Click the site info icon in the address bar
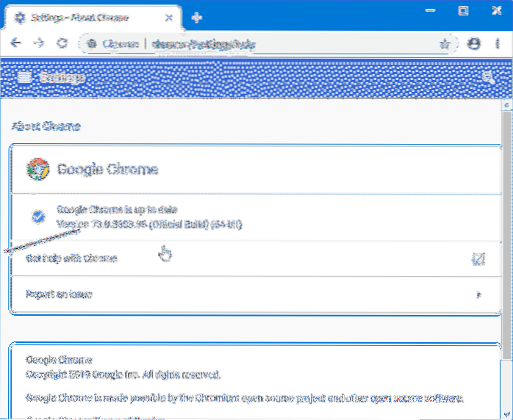The width and height of the screenshot is (513, 420). [x=93, y=44]
